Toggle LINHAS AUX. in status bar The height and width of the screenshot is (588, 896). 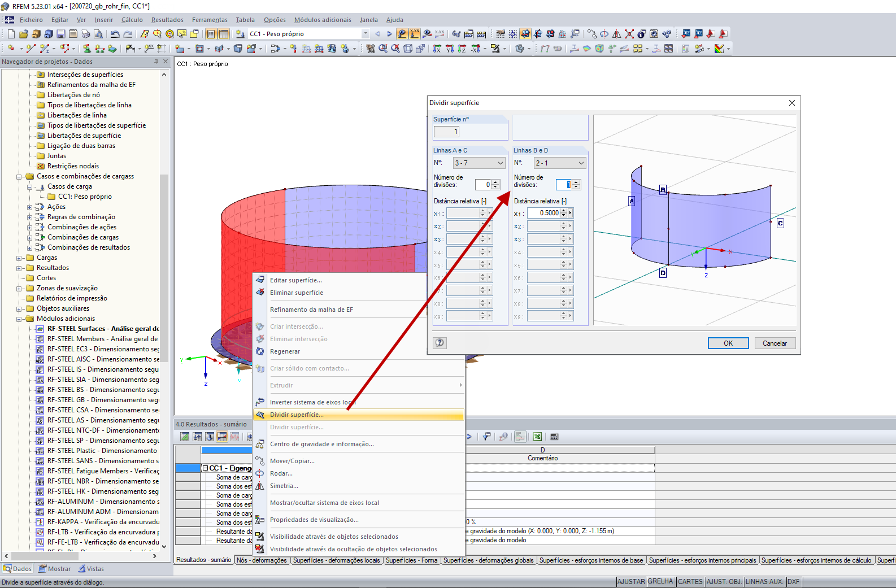pyautogui.click(x=764, y=582)
